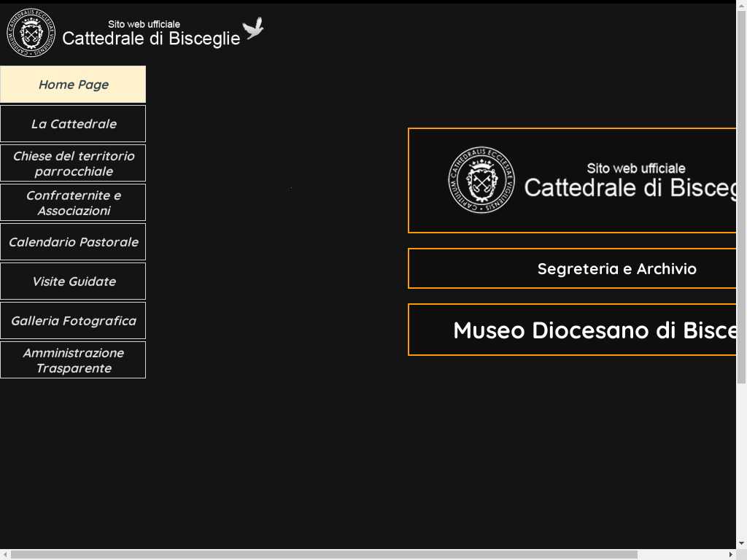Click the crest emblem inside the orange banner
Image resolution: width=747 pixels, height=560 pixels.
[481, 180]
